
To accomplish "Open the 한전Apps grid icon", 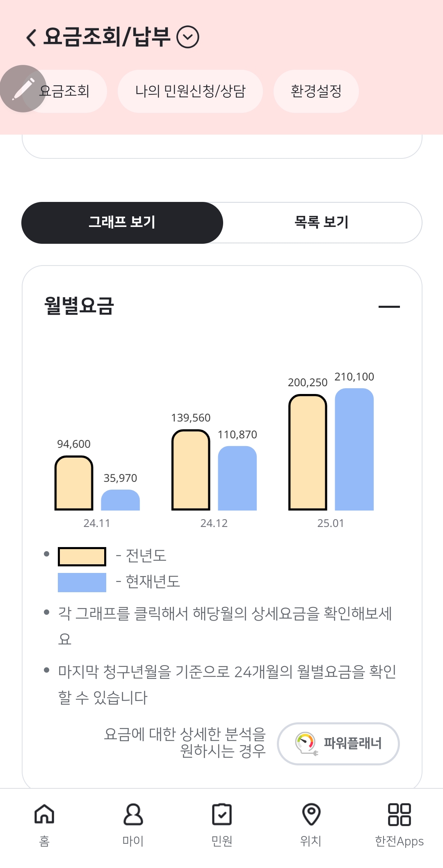I will tap(399, 814).
